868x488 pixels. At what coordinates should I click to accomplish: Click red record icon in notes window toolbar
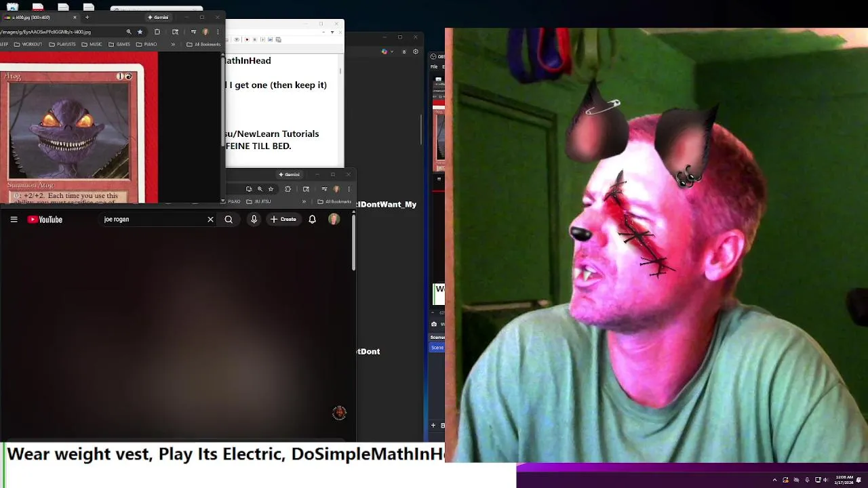click(247, 39)
